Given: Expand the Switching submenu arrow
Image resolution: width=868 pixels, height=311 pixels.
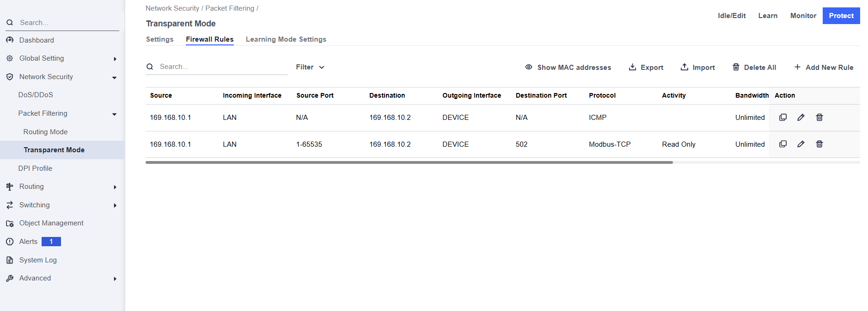Looking at the screenshot, I should [115, 205].
